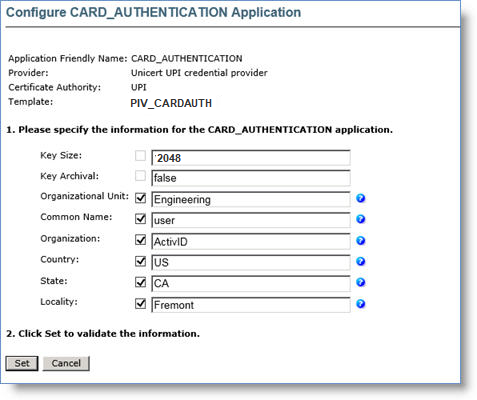Uncheck the Common Name checkbox
Viewport: 477px width, 400px height.
[x=140, y=219]
